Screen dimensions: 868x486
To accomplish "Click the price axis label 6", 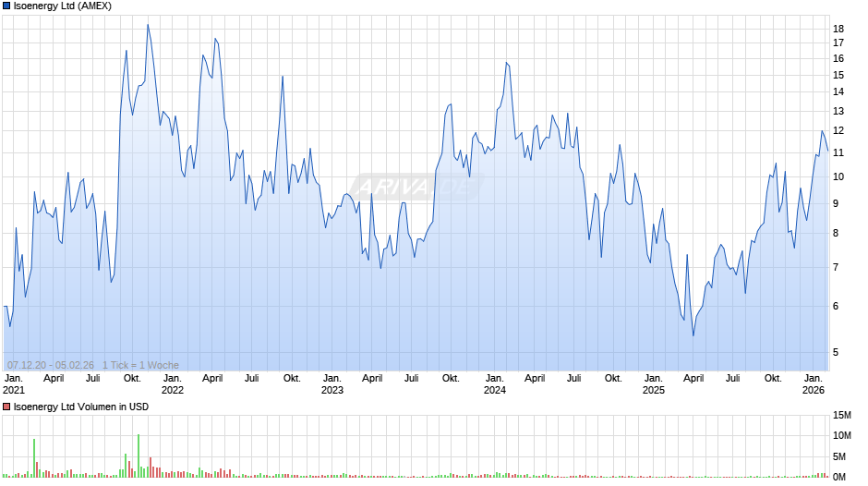I will pos(836,306).
